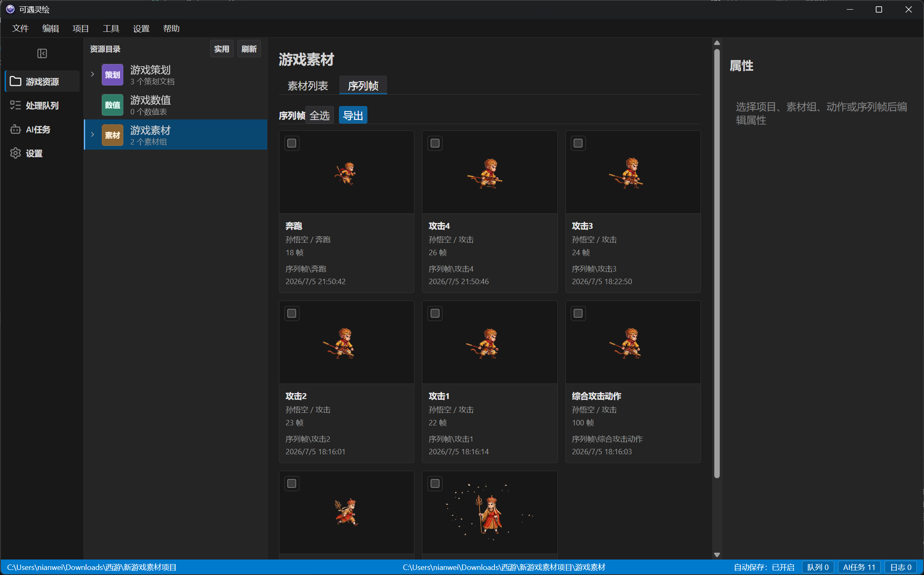924x575 pixels.
Task: Click the 全选 select-all button
Action: (320, 115)
